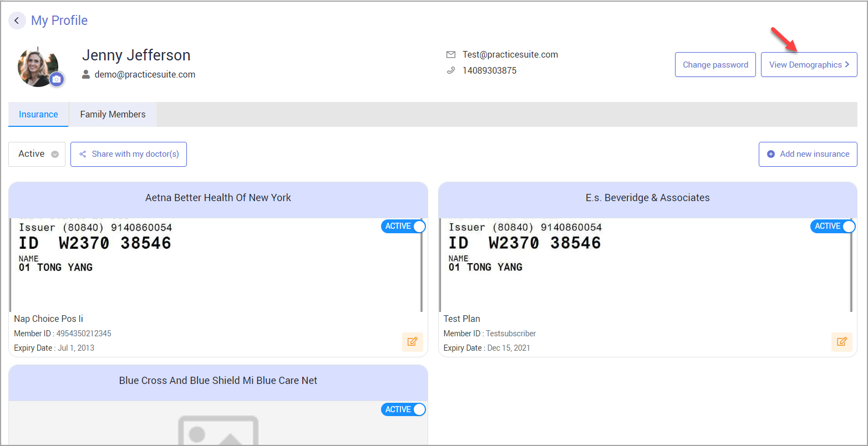868x446 pixels.
Task: Click the back arrow beside My Profile
Action: point(17,21)
